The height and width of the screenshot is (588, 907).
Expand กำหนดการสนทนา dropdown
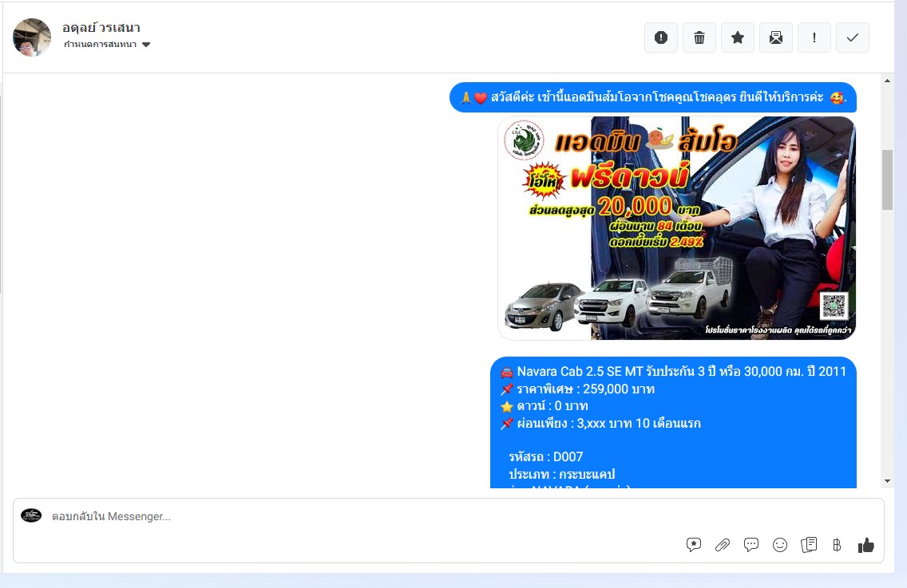[107, 45]
